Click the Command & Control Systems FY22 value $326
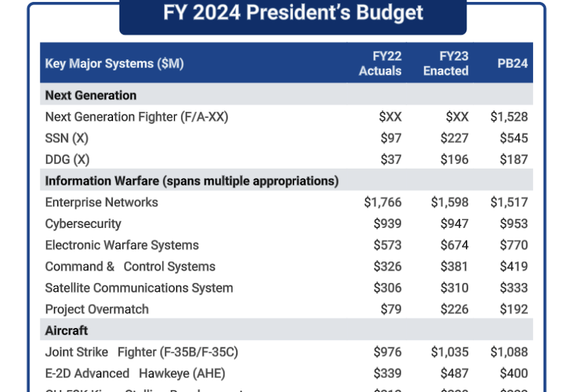 pos(387,267)
